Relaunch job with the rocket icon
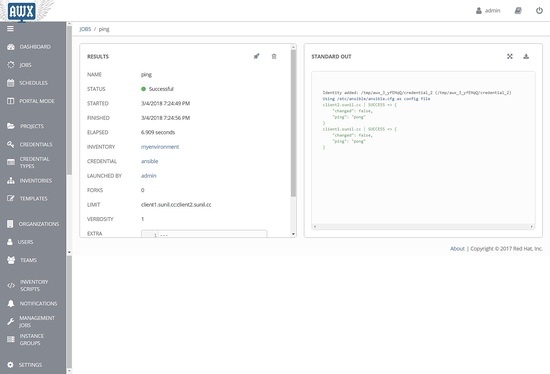Viewport: 550px width, 374px height. [x=256, y=56]
